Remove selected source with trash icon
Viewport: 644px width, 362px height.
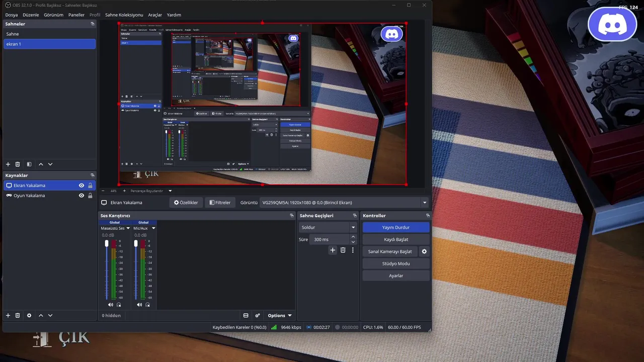tap(18, 315)
